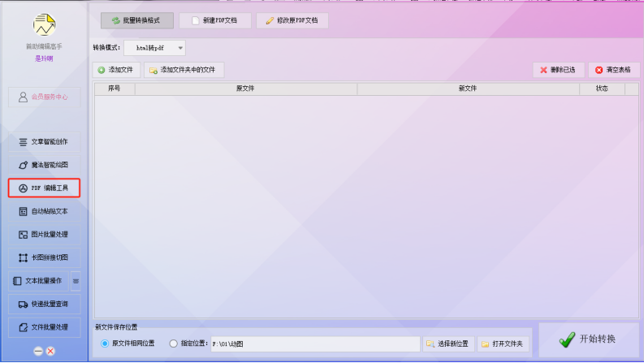Click 删除已选 button
This screenshot has width=644, height=363.
pyautogui.click(x=558, y=70)
